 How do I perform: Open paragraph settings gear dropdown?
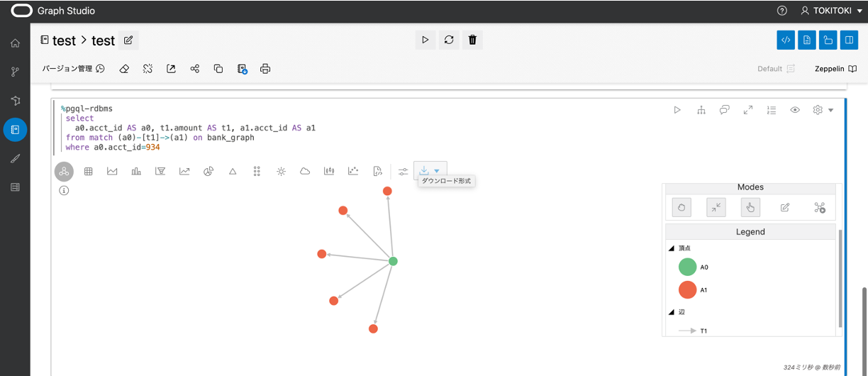coord(823,110)
